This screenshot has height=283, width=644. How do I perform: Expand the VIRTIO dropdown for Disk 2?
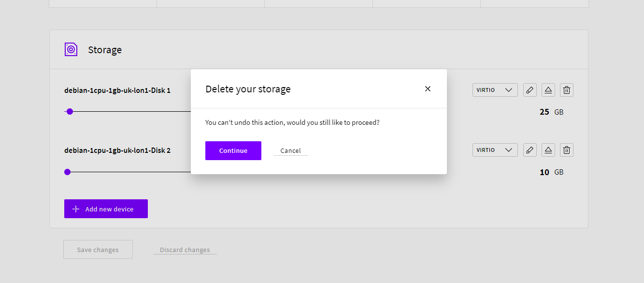(x=495, y=150)
